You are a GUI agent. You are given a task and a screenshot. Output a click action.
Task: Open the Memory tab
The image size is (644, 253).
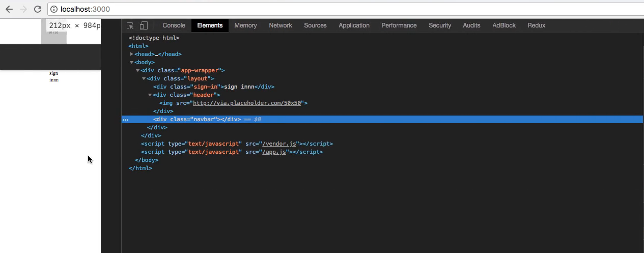[245, 25]
